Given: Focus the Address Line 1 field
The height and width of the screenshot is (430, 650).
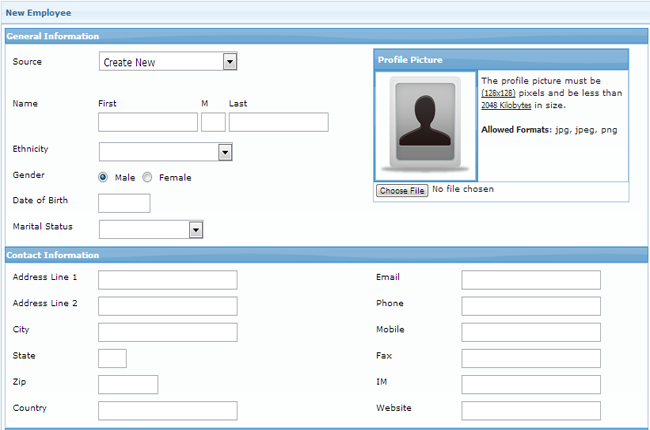Looking at the screenshot, I should 168,280.
